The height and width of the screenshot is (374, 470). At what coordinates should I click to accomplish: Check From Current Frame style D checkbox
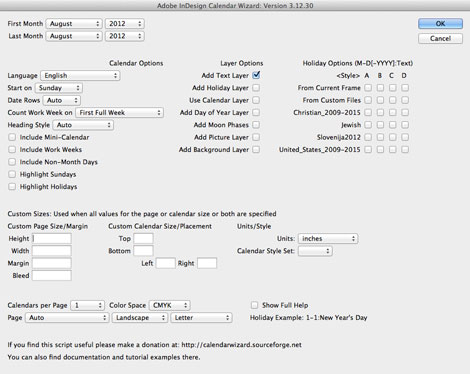pyautogui.click(x=405, y=88)
